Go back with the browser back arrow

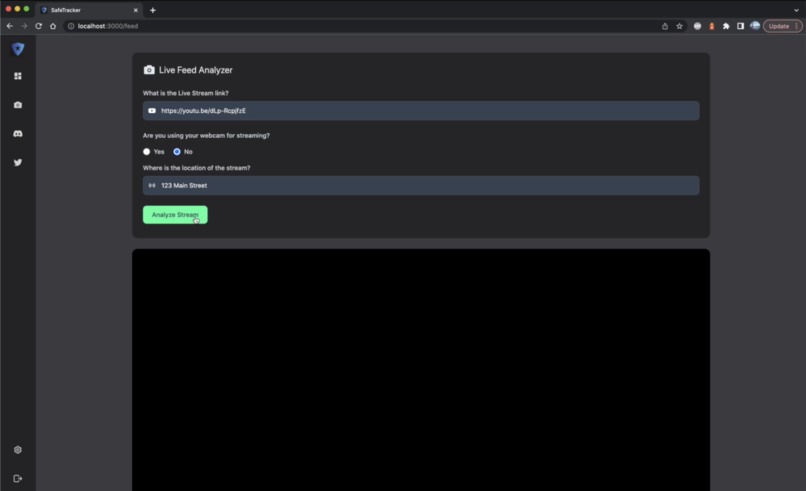[10, 26]
